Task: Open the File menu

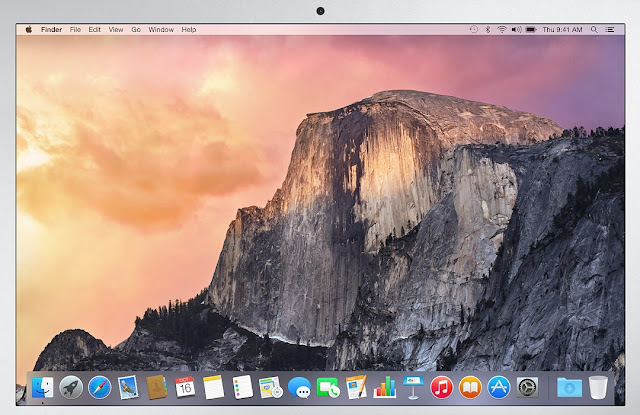Action: [x=75, y=29]
